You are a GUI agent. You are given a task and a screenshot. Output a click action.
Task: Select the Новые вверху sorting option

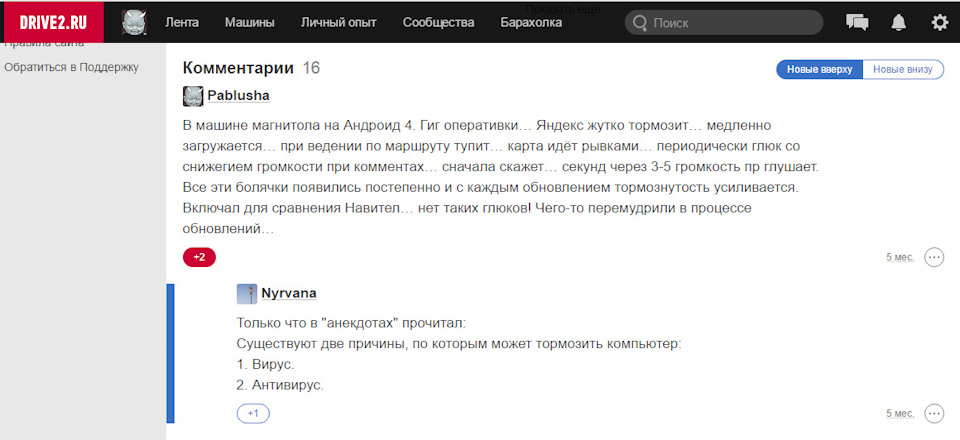[819, 69]
